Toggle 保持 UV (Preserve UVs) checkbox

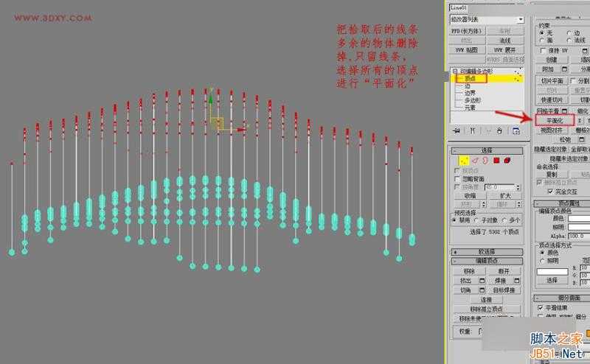543,50
